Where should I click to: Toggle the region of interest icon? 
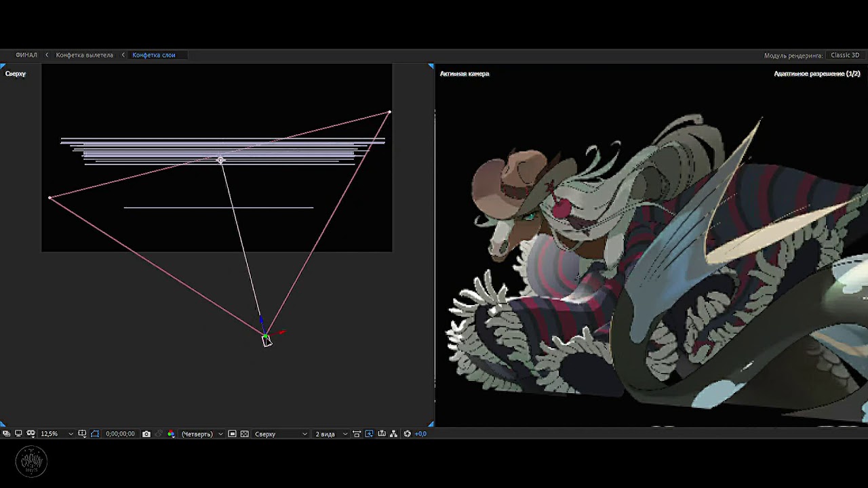(x=95, y=434)
